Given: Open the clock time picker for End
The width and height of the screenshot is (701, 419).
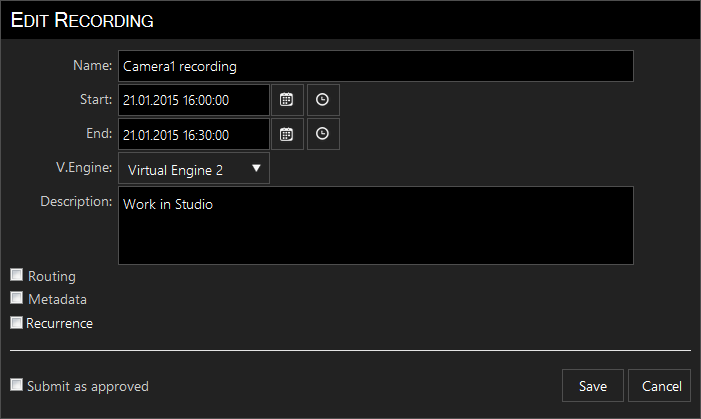Looking at the screenshot, I should pyautogui.click(x=323, y=134).
